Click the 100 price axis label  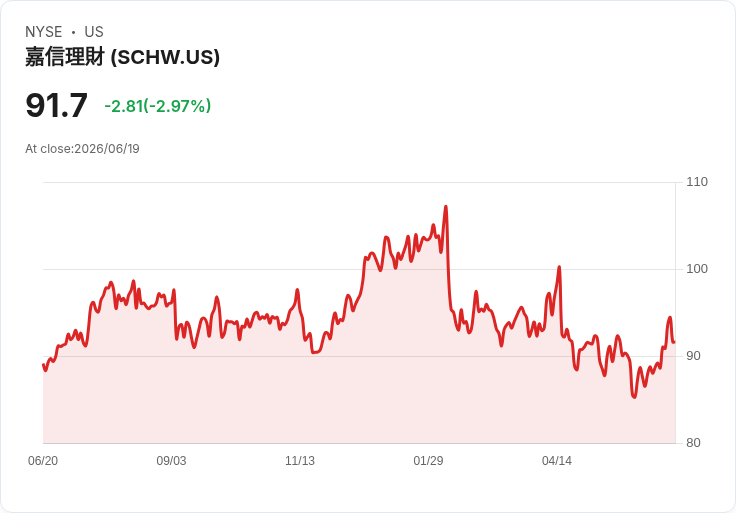click(x=697, y=269)
